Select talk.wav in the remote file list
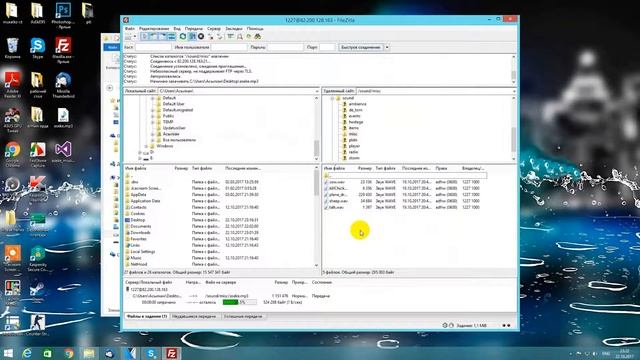Viewport: 640px width, 360px height. (337, 207)
